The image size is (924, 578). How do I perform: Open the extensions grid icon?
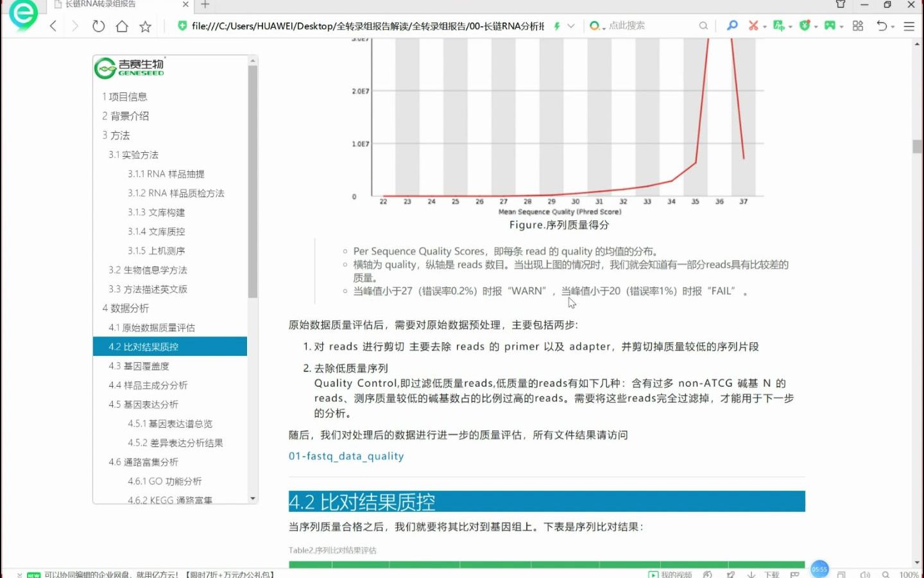tap(858, 26)
